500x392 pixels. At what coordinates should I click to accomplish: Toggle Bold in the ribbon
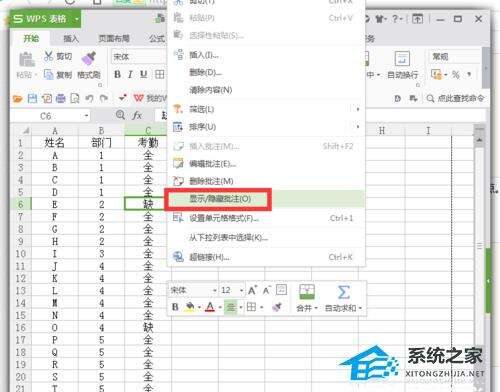pyautogui.click(x=117, y=74)
